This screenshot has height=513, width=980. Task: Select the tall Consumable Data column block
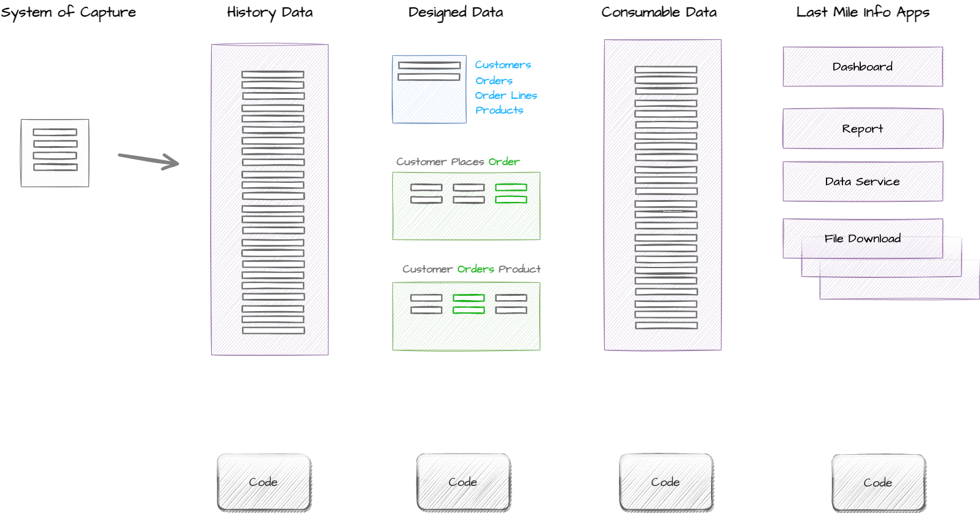663,195
